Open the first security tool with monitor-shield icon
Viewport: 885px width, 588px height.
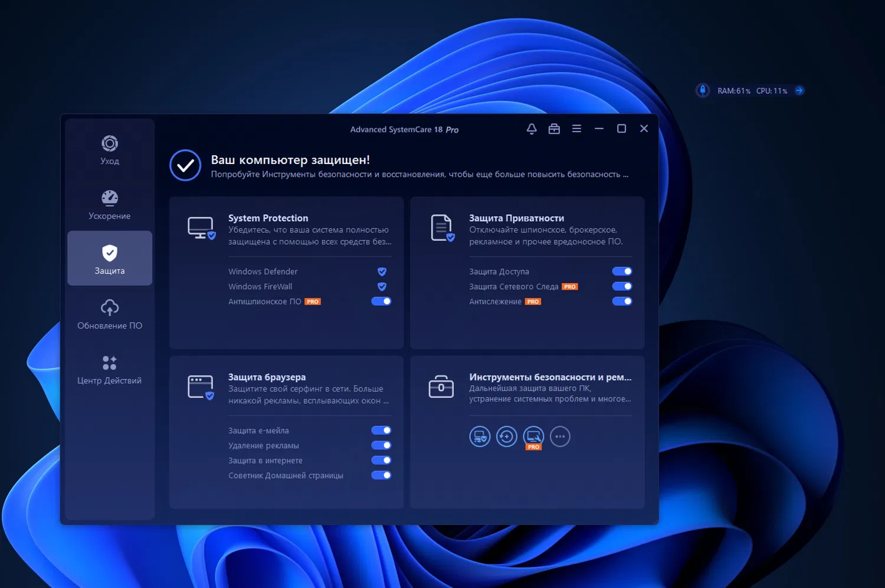click(480, 436)
